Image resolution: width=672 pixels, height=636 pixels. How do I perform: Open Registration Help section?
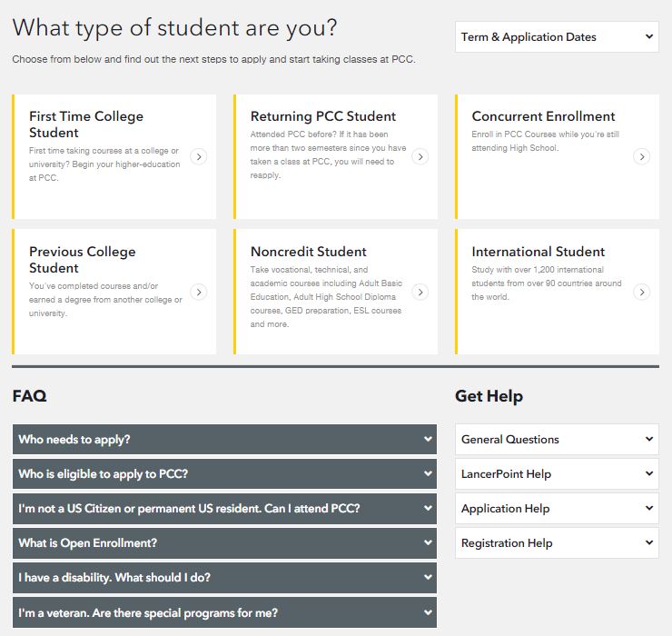pos(557,543)
